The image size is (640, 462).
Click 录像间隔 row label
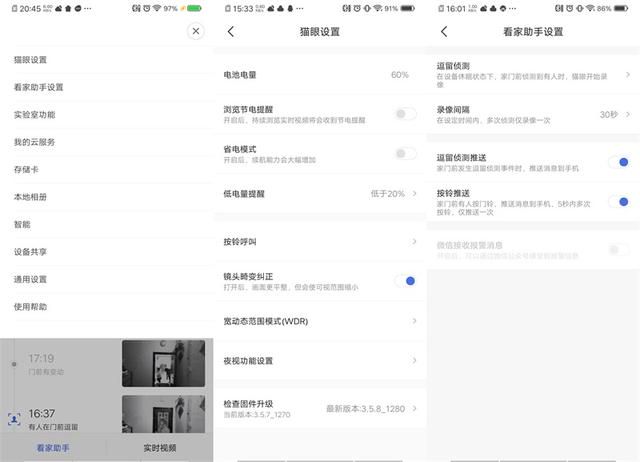(453, 109)
